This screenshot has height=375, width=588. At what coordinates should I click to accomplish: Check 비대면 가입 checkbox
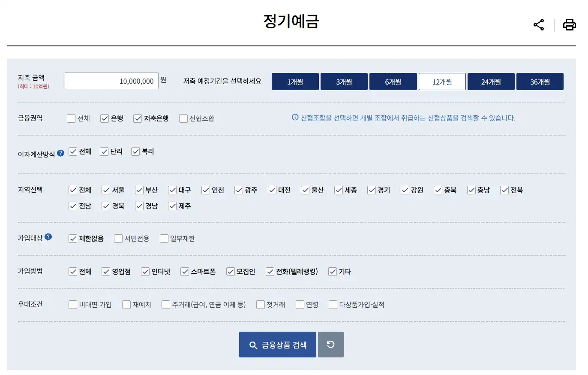pos(73,305)
